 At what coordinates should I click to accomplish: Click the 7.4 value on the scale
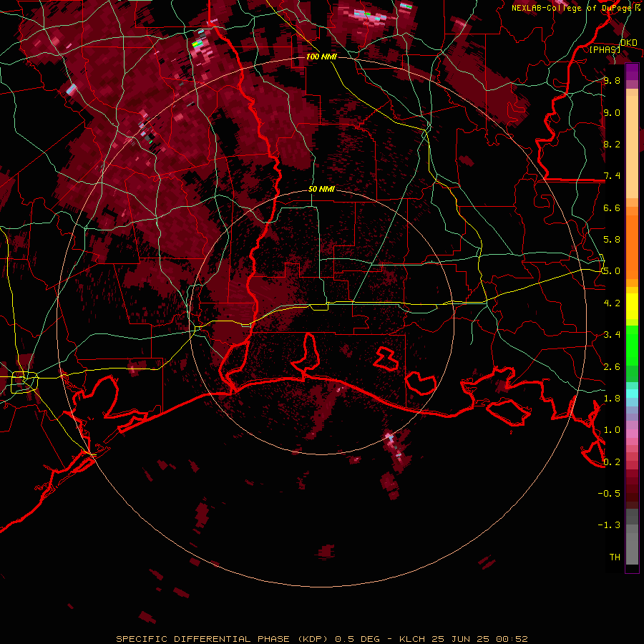click(x=612, y=176)
